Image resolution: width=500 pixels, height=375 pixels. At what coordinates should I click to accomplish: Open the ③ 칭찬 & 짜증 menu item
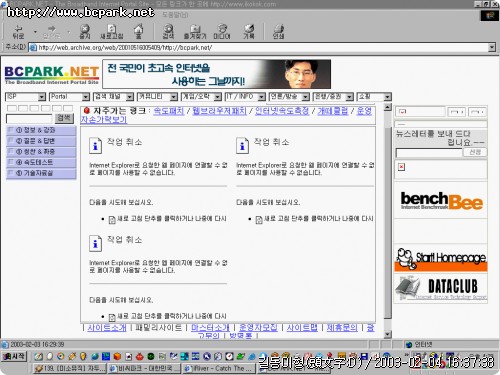pyautogui.click(x=41, y=152)
